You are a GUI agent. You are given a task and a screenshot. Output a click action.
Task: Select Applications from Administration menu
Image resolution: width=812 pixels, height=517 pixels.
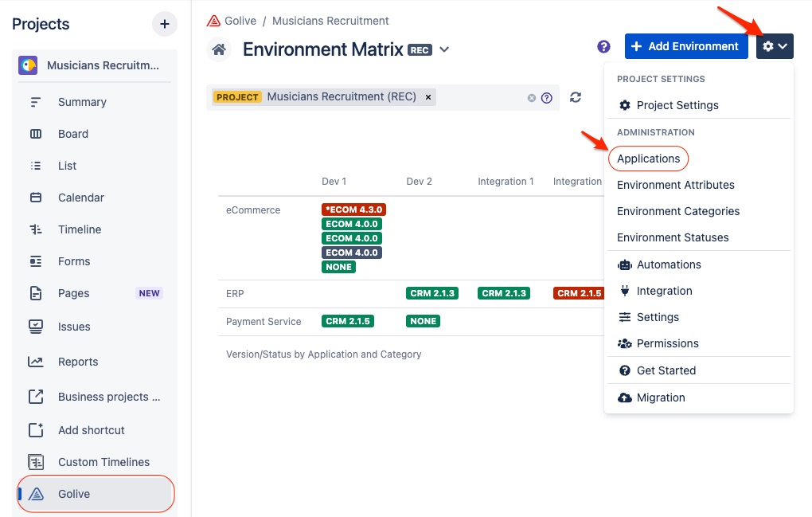click(x=648, y=159)
